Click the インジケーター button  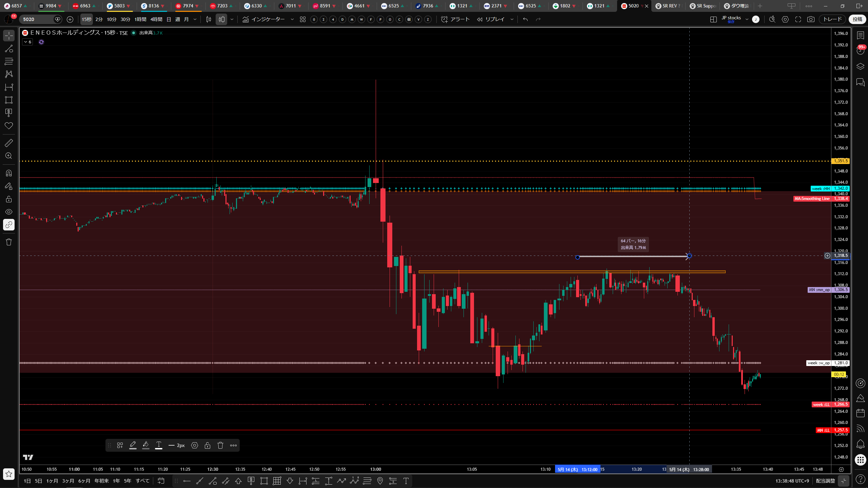(264, 19)
